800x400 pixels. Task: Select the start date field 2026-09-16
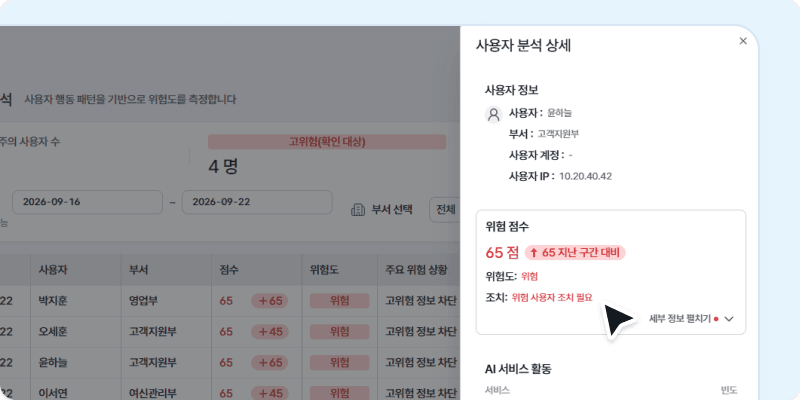(87, 202)
